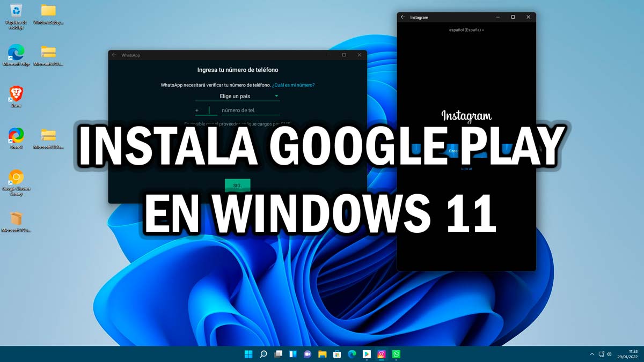Go back in the WhatsApp window
This screenshot has width=644, height=362.
[x=114, y=55]
